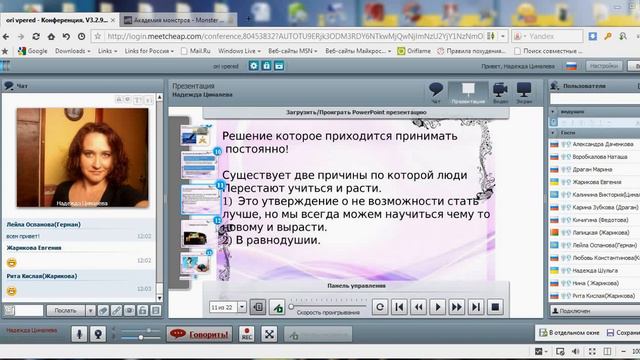Go to the browser home page
This screenshot has height=360, width=640.
click(x=51, y=36)
